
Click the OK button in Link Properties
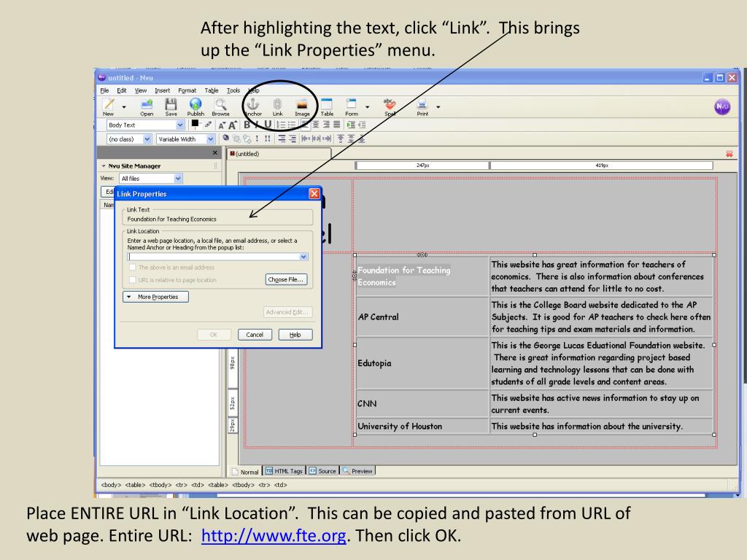(x=214, y=335)
